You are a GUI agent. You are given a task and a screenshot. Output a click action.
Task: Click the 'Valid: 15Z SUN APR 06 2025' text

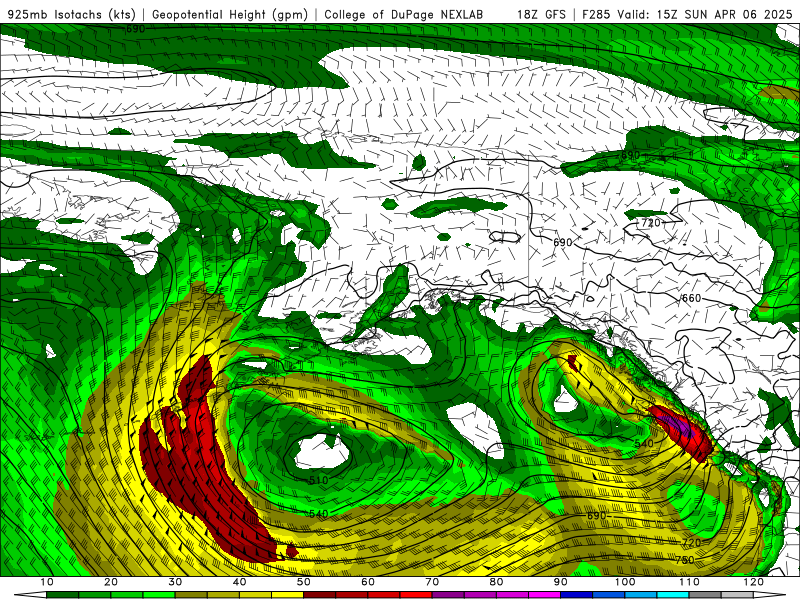705,14
